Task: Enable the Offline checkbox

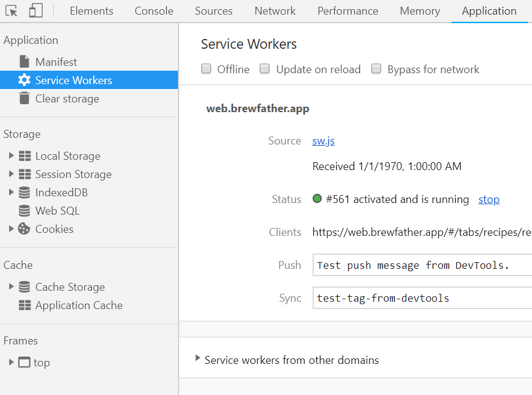Action: [x=206, y=68]
